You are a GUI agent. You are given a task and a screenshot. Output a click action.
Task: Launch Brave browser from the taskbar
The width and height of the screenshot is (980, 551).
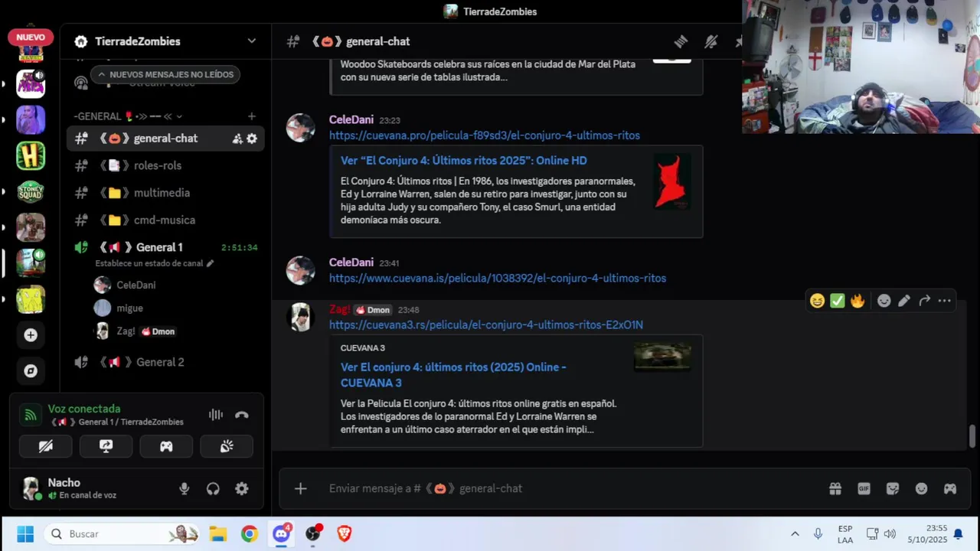345,534
